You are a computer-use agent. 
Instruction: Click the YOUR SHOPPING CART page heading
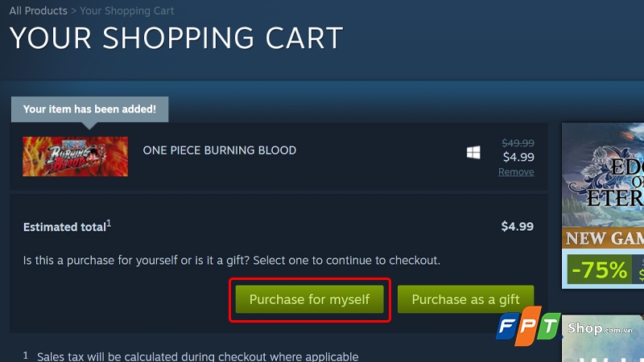click(x=176, y=38)
